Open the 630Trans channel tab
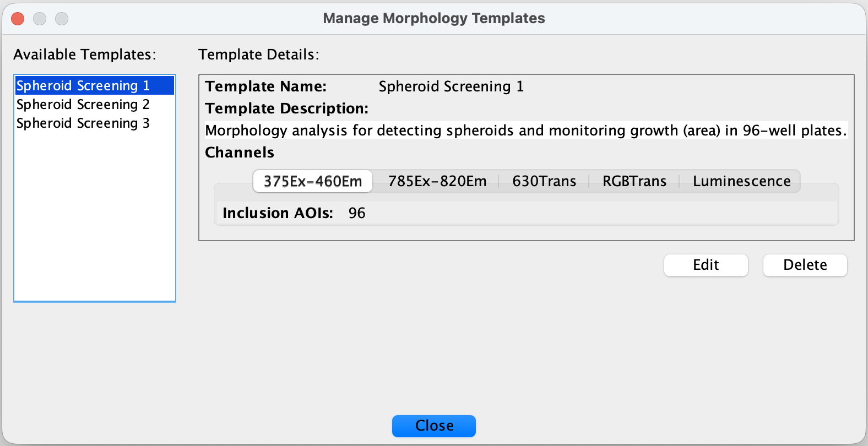 544,181
